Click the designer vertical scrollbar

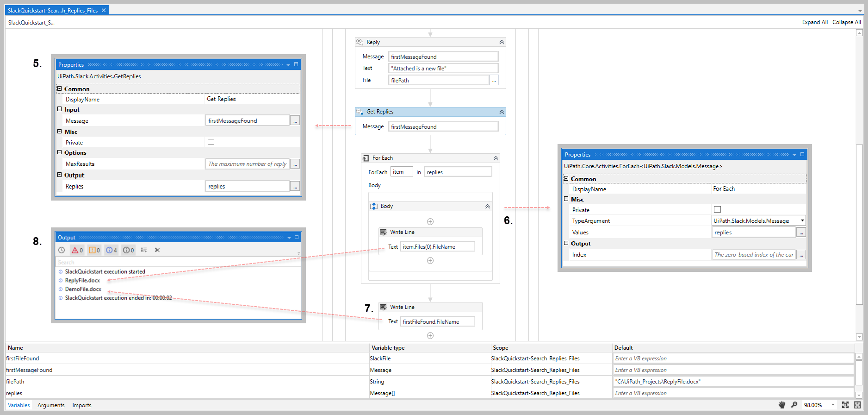[x=859, y=225]
